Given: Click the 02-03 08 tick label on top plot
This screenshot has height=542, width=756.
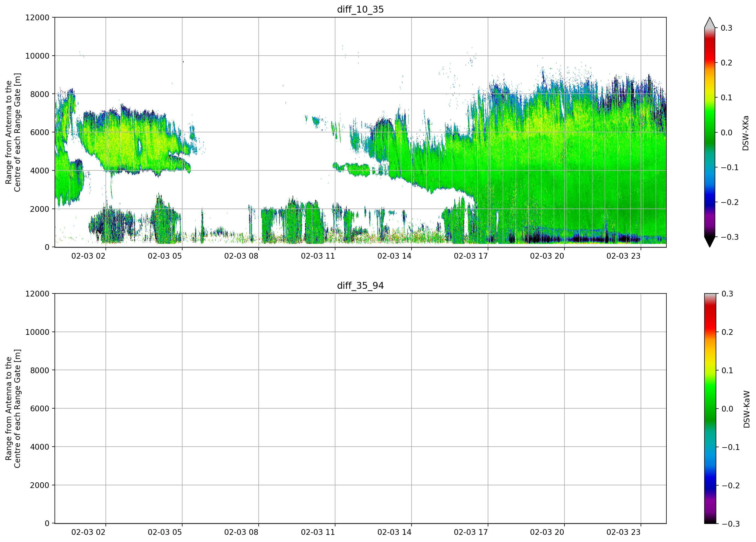Looking at the screenshot, I should (x=241, y=256).
